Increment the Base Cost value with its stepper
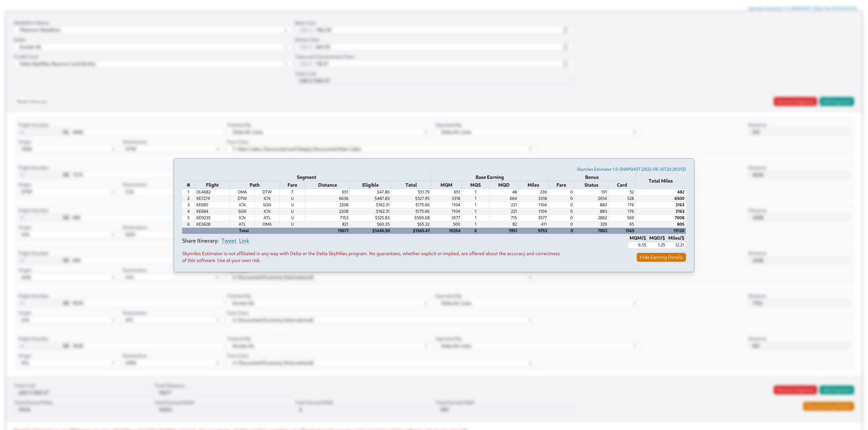868x430 pixels. (x=565, y=30)
